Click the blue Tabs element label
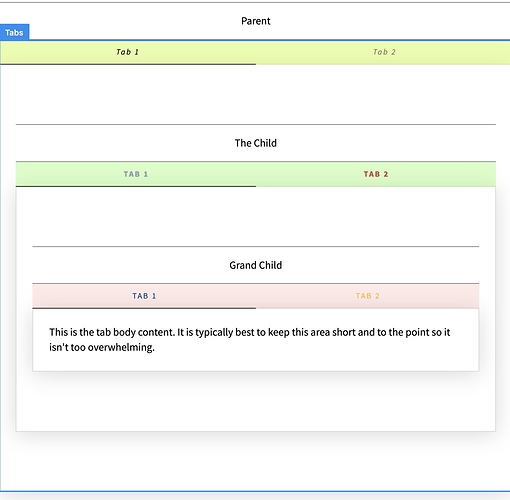The width and height of the screenshot is (510, 500). [x=14, y=32]
